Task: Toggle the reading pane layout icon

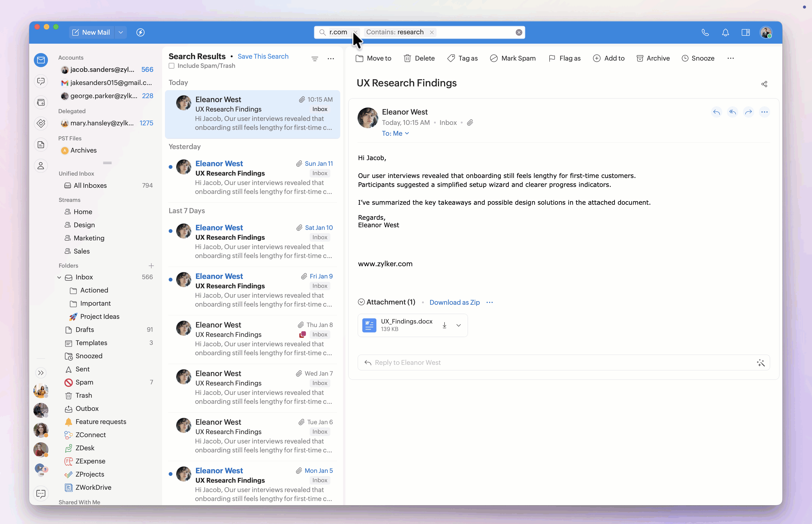Action: click(745, 32)
